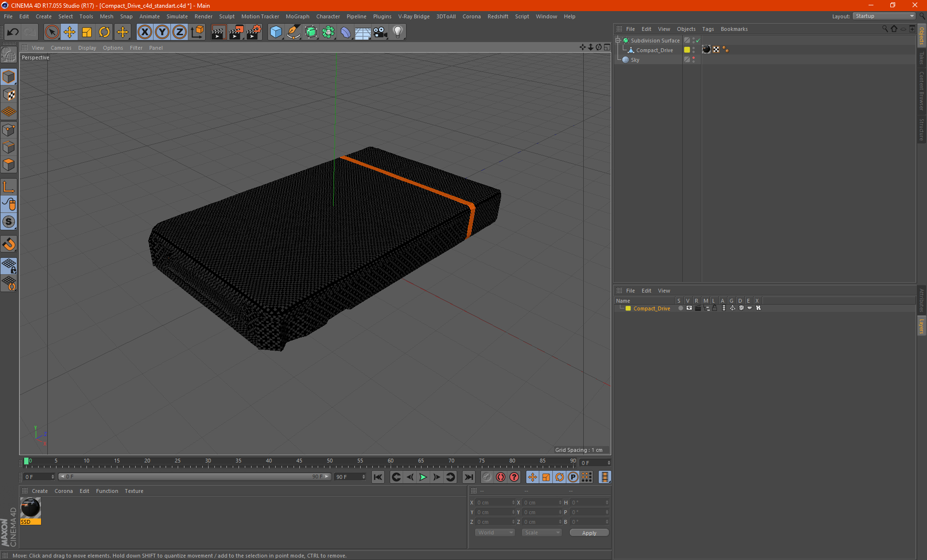
Task: Click the X position input field
Action: point(495,503)
